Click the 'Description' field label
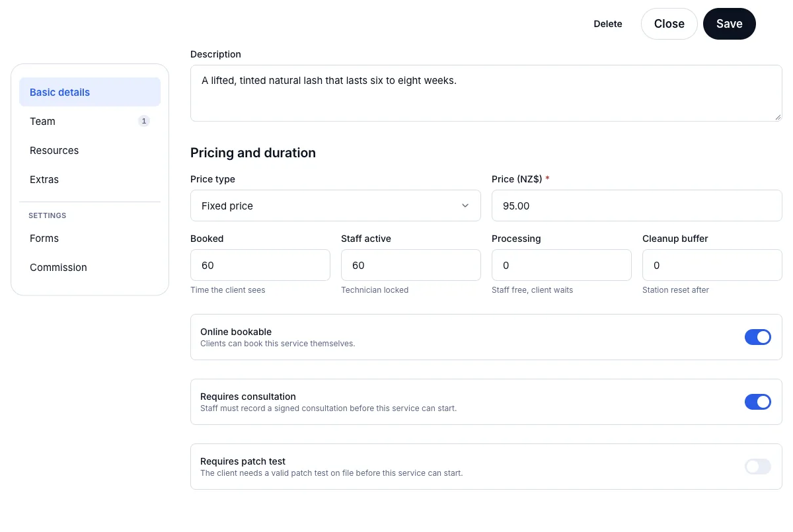Image resolution: width=793 pixels, height=532 pixels. [x=215, y=54]
